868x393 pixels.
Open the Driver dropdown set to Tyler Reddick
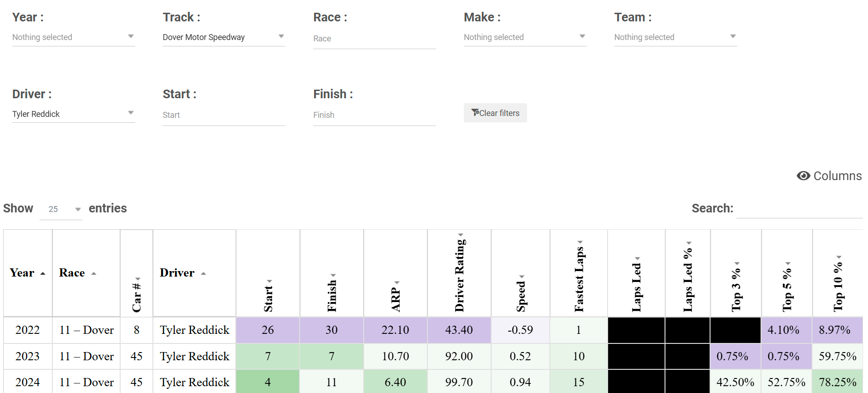[x=73, y=114]
